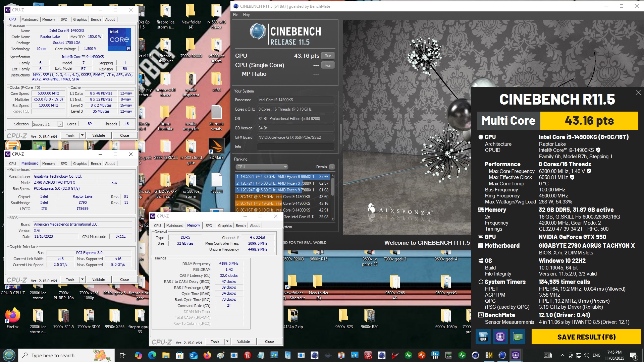Click the 4199.0 MHz DRAM Frequency value
This screenshot has width=644, height=362.
229,263
